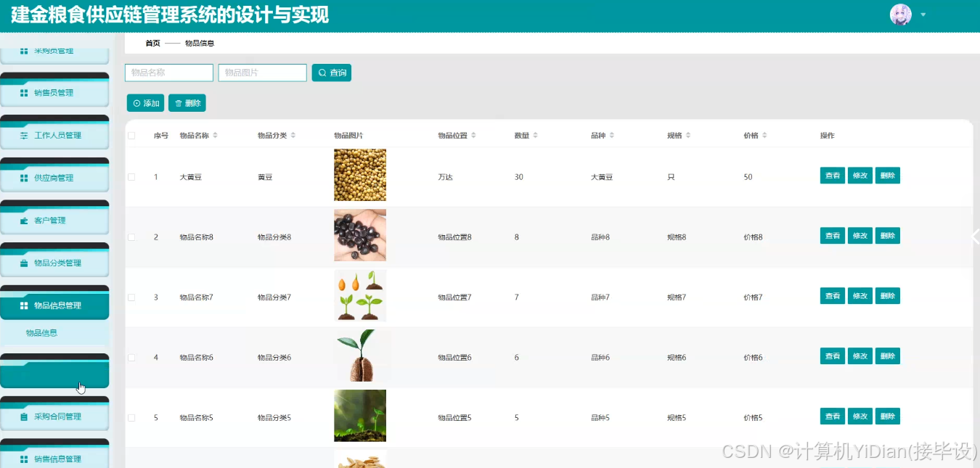Image resolution: width=980 pixels, height=468 pixels.
Task: Click the clipboard icon of 采购合同管理
Action: coord(24,417)
